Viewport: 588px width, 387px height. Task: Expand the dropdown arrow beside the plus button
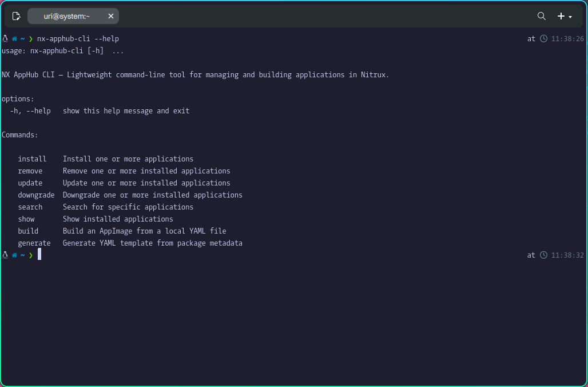pyautogui.click(x=570, y=17)
